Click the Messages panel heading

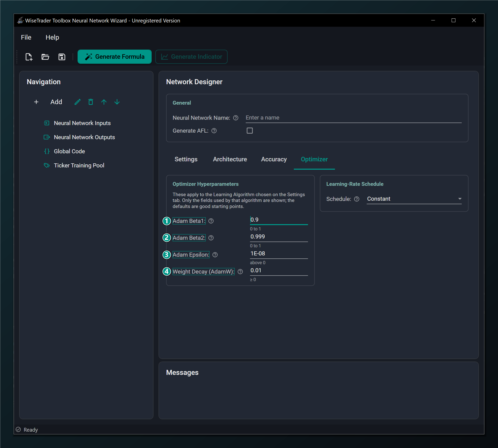(x=182, y=373)
